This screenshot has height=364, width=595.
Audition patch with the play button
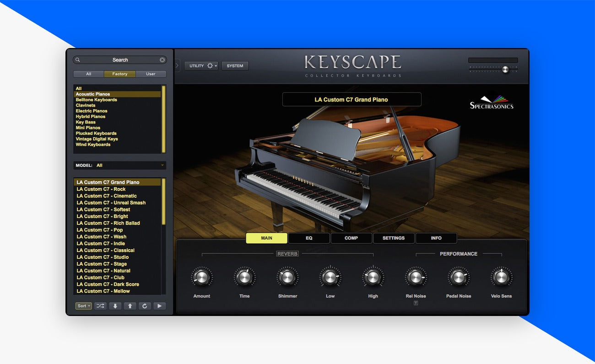click(x=159, y=306)
